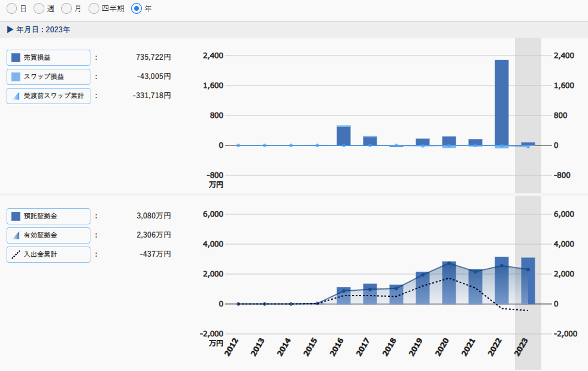Click the triangle icon of 受渡前スワップ累計
The image size is (588, 371).
click(x=16, y=96)
